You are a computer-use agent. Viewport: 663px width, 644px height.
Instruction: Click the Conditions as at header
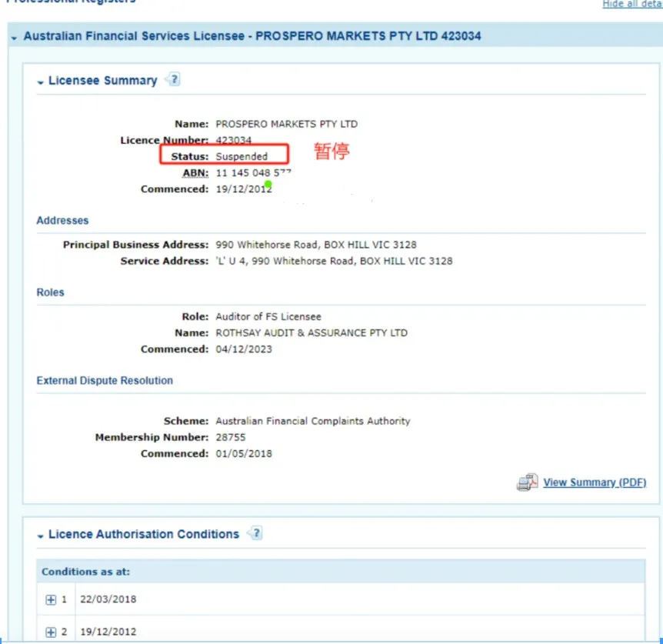pyautogui.click(x=86, y=572)
